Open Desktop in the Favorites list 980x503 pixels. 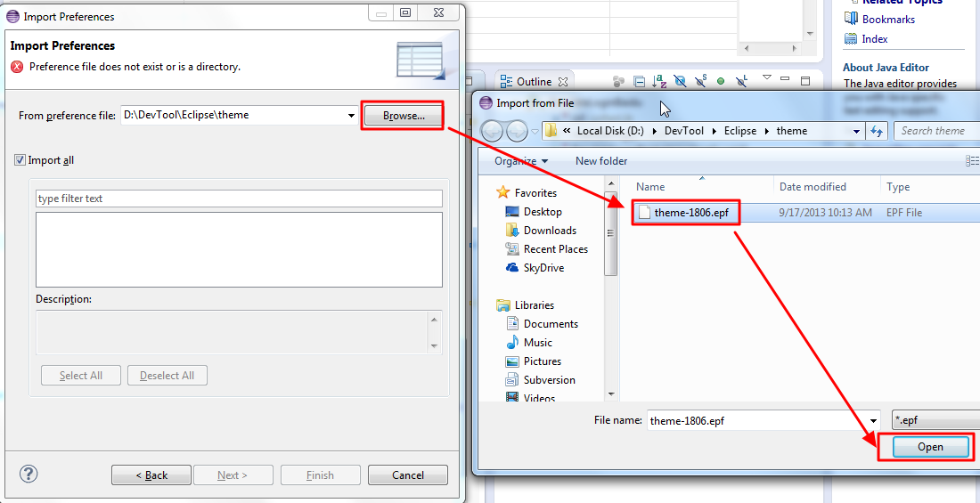(543, 212)
